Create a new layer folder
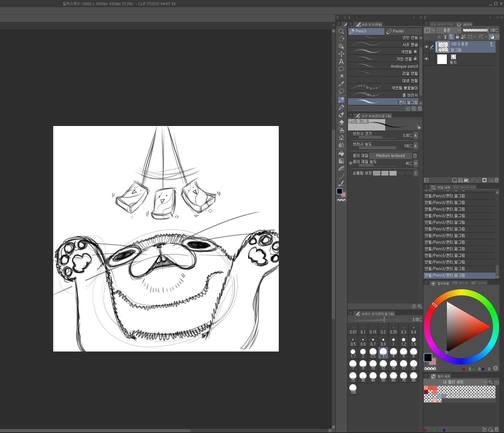This screenshot has height=433, width=504. coord(466,180)
